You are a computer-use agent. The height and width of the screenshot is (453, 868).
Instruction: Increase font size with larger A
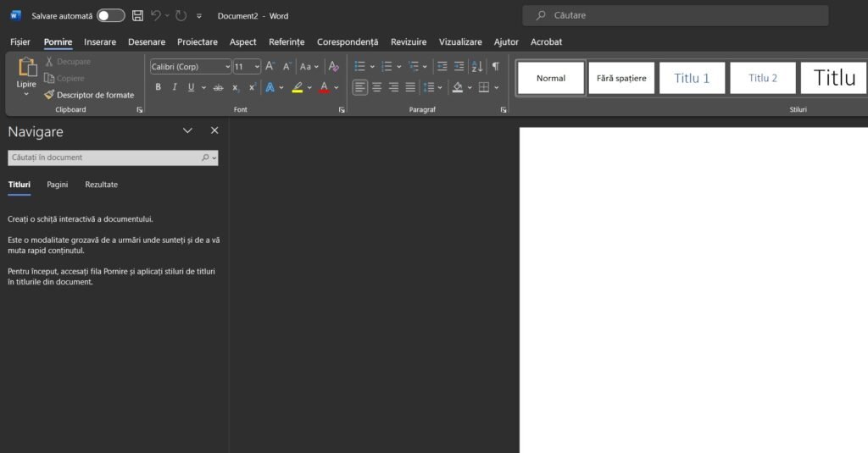click(x=270, y=66)
